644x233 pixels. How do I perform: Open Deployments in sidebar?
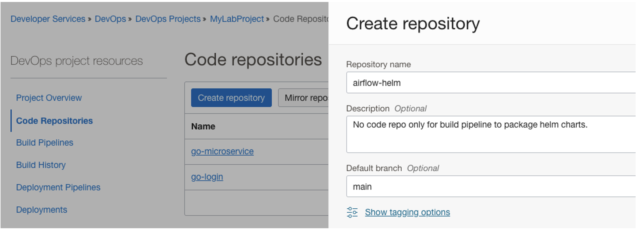pos(42,210)
